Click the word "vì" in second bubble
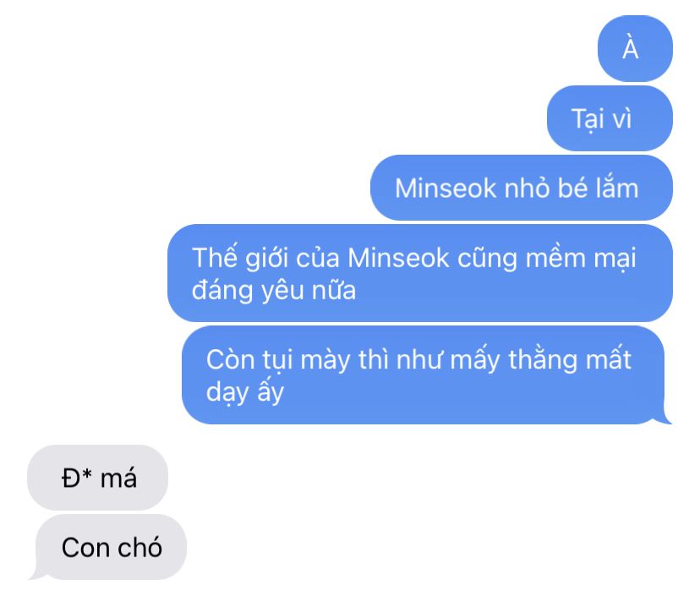Screen dimensions: 700x596 tap(621, 118)
